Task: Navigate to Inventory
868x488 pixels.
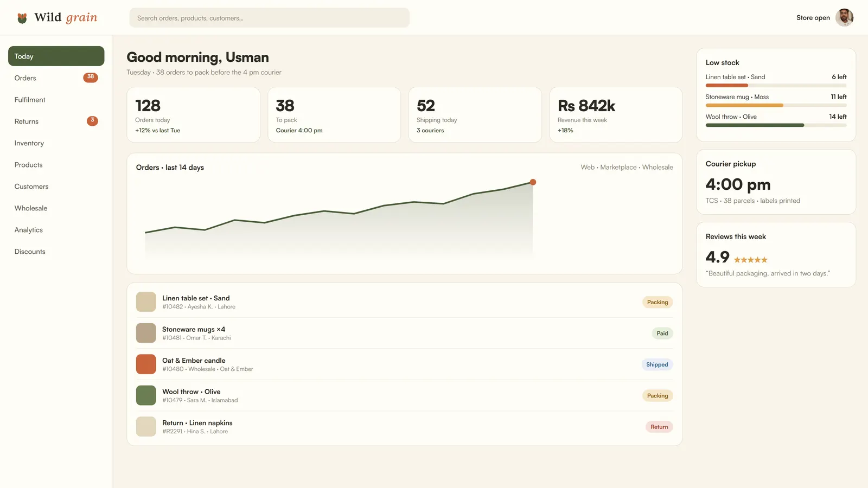Action: 56,143
